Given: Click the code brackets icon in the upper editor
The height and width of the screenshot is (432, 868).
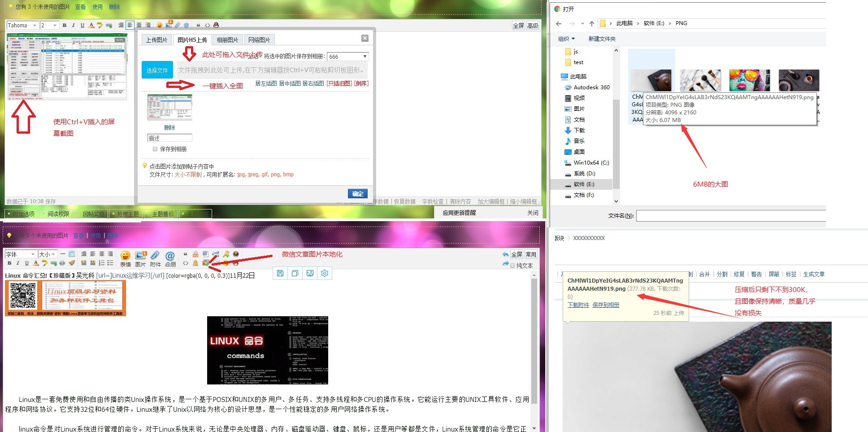Looking at the screenshot, I should [x=207, y=25].
